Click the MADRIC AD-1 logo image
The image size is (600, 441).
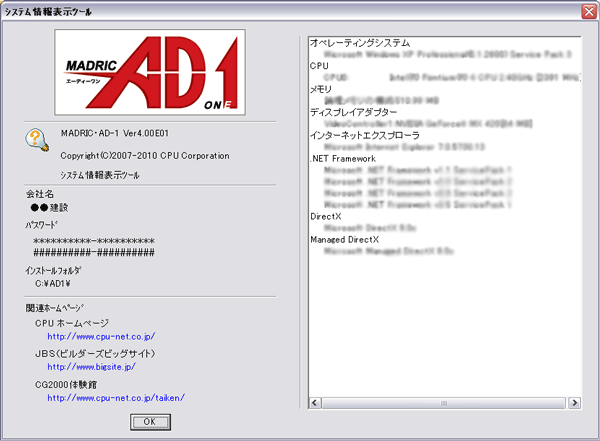click(150, 72)
